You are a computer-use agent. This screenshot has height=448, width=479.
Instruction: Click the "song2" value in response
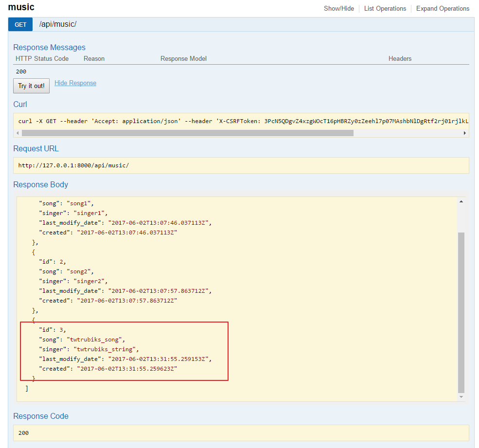[78, 271]
